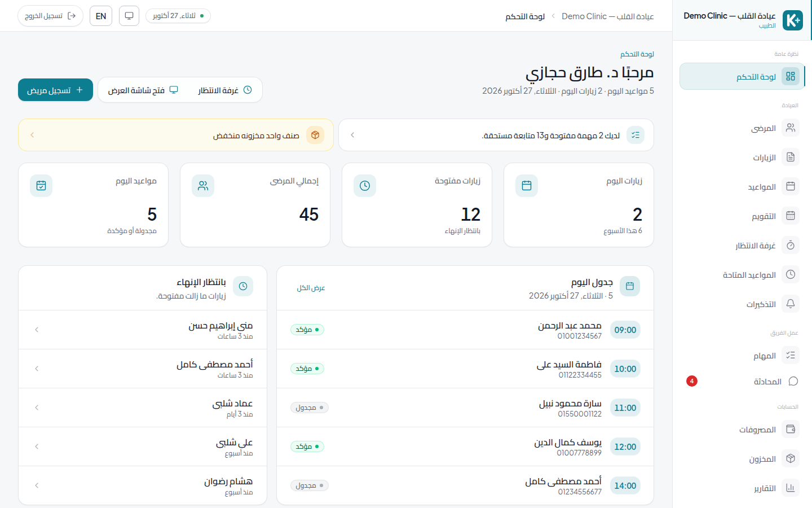Click the تسجيل مريض (register patient) button

click(x=55, y=90)
